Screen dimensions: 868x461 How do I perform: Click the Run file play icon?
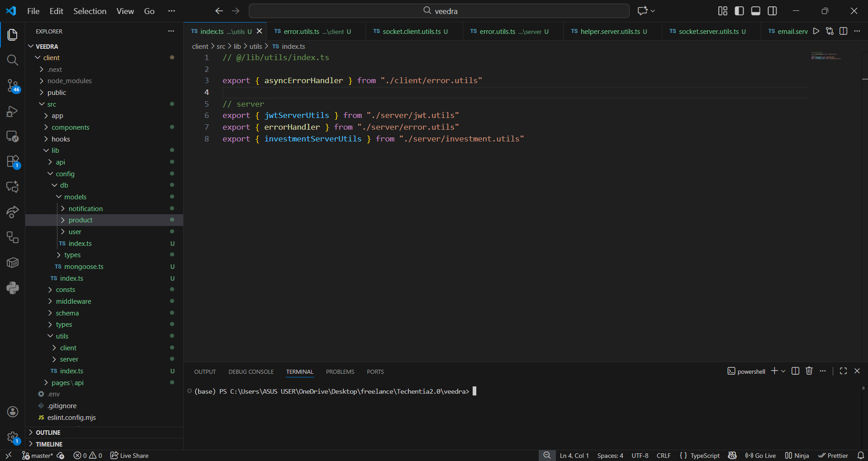click(816, 31)
